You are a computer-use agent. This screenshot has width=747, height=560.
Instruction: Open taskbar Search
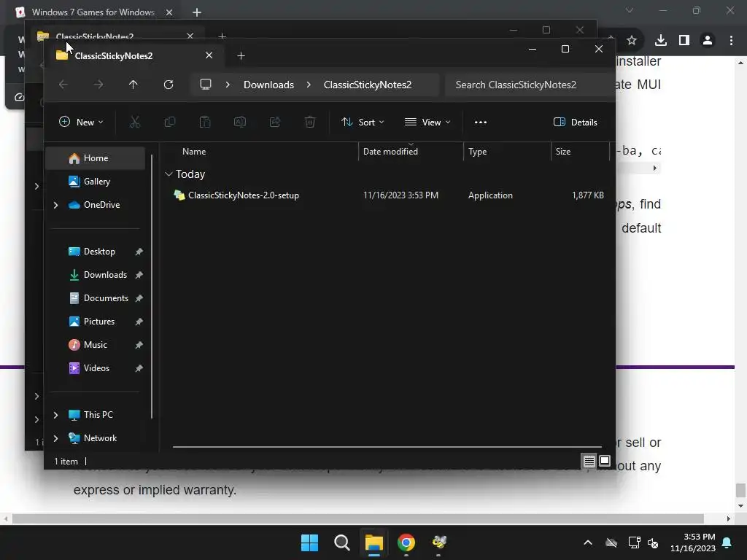tap(342, 542)
